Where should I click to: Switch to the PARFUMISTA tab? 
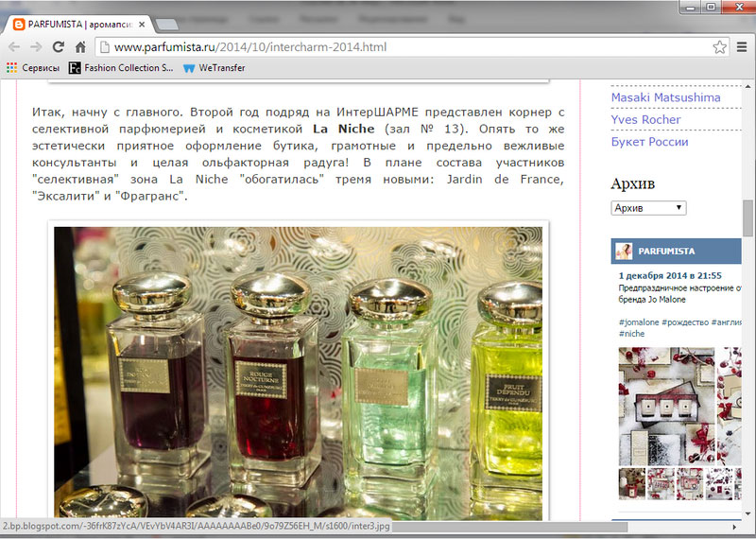[x=79, y=25]
